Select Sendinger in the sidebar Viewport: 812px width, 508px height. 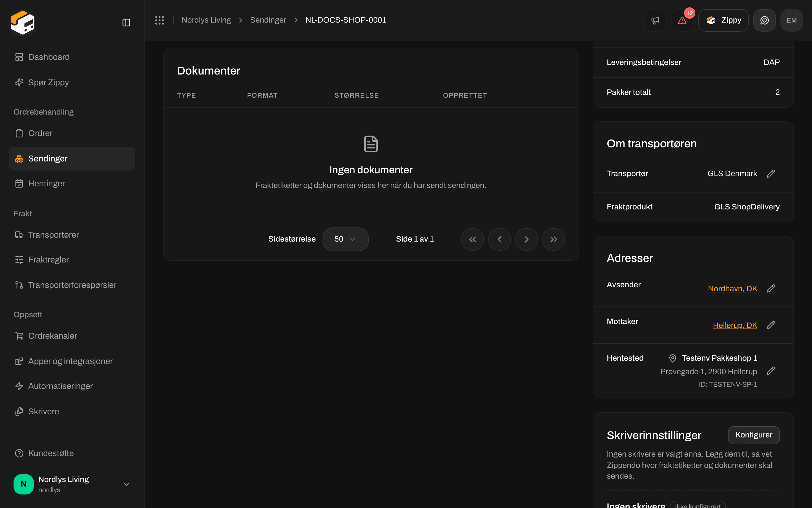click(x=72, y=159)
